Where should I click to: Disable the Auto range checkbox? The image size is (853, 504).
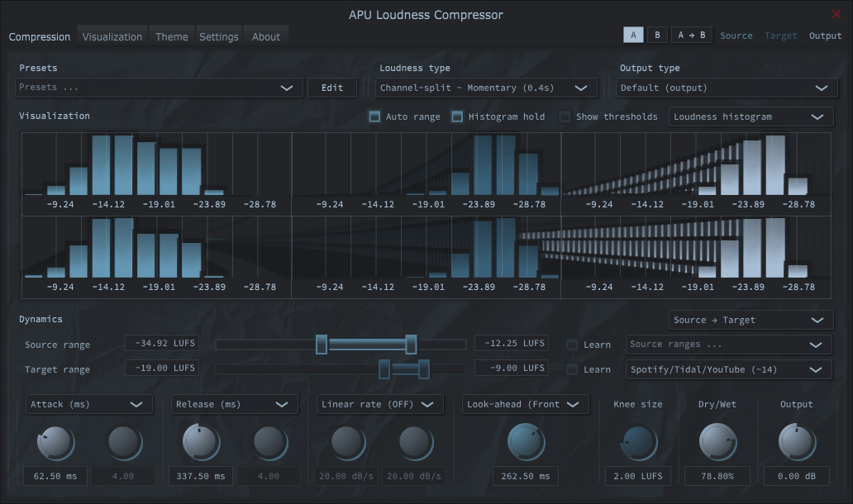pos(374,116)
